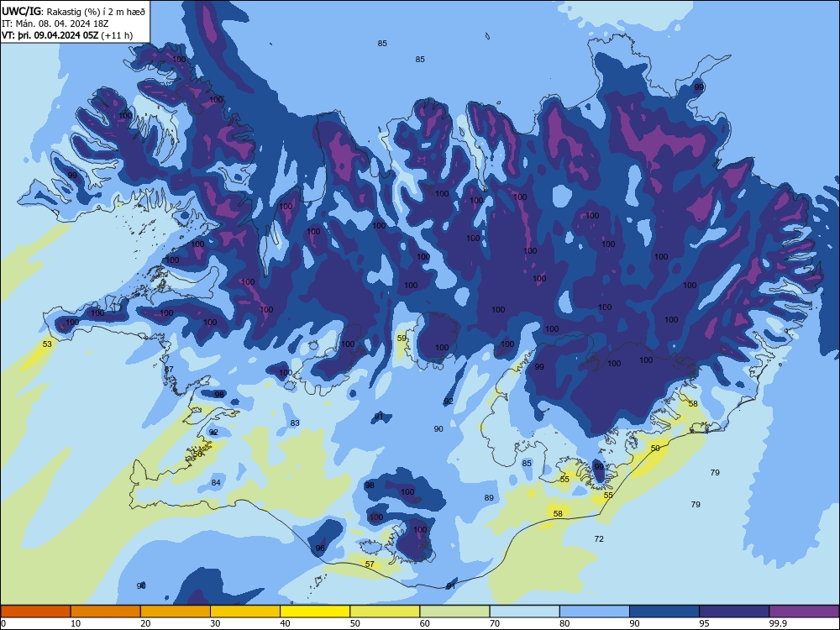Click the dark orange 0–10 legend swatch

pos(35,612)
